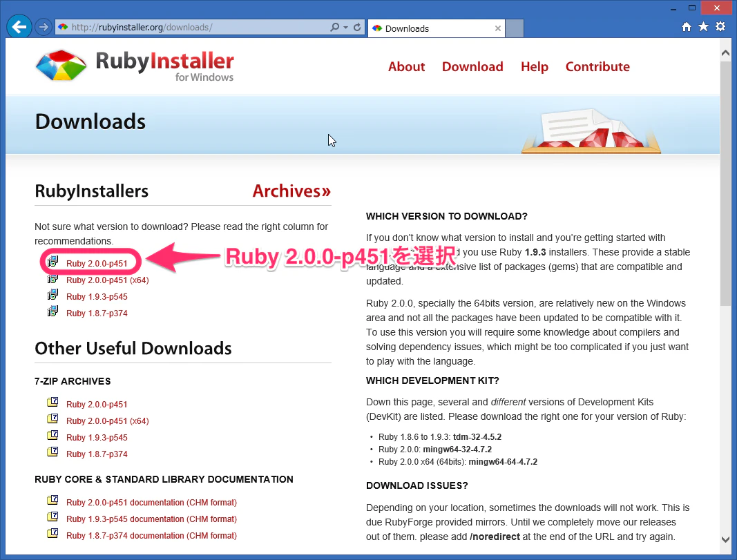Click the browser Forward arrow button
Viewport: 737px width, 560px height.
(x=44, y=27)
